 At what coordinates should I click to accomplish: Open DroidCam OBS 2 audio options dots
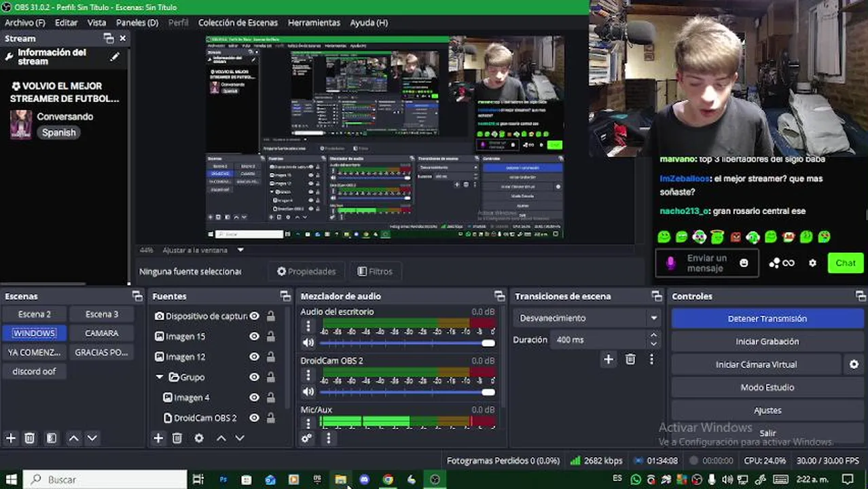click(x=308, y=376)
